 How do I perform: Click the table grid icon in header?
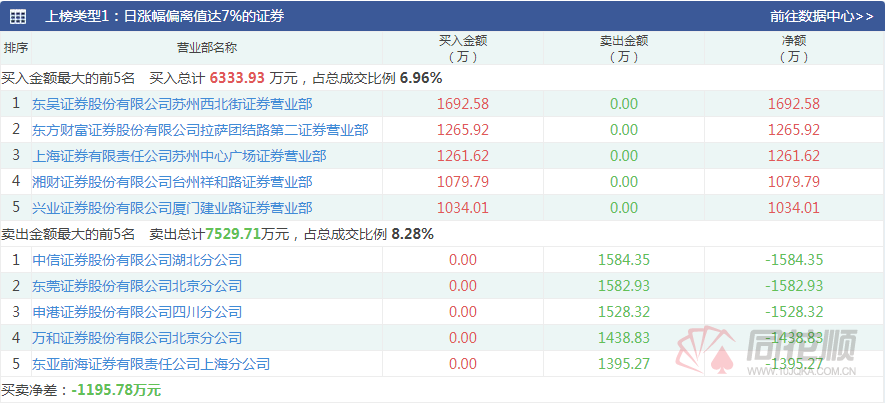[18, 16]
